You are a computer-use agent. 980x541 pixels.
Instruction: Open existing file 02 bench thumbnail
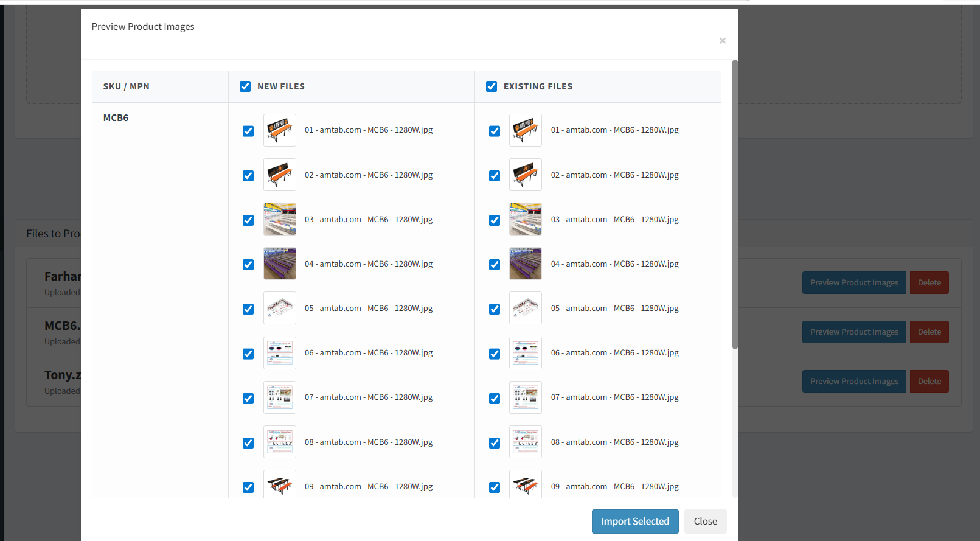(526, 175)
